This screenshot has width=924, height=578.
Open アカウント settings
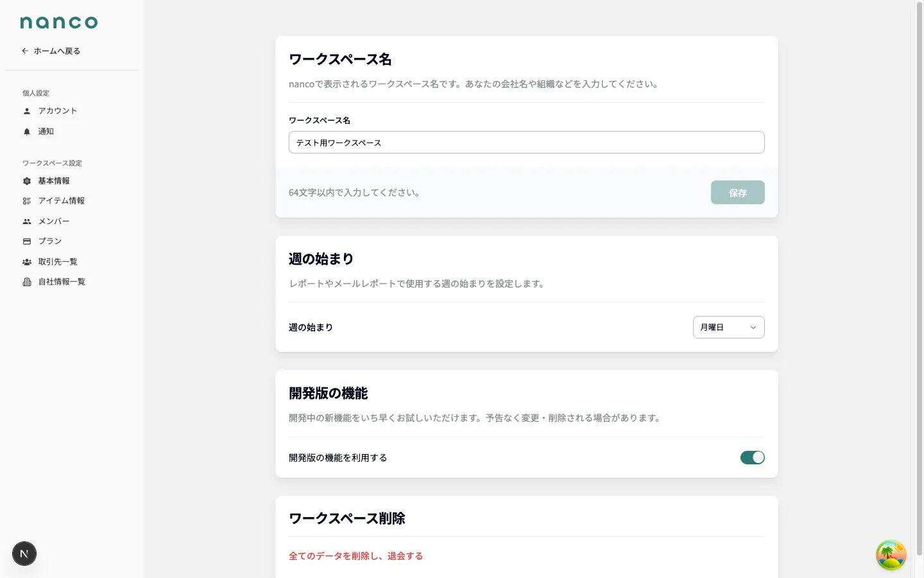point(57,111)
